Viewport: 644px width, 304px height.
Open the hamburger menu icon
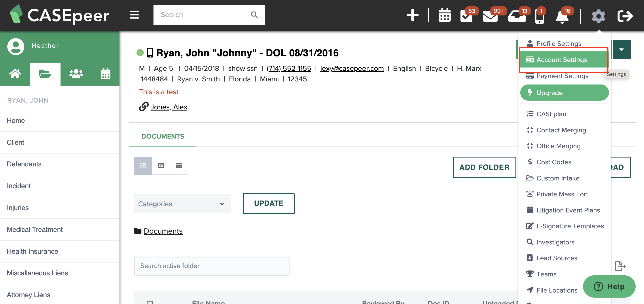coord(134,15)
